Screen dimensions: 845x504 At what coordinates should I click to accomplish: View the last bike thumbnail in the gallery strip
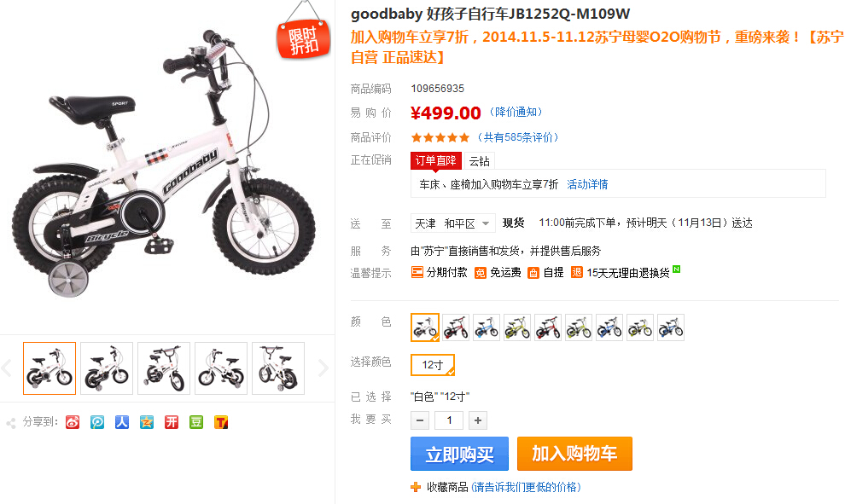pos(278,368)
